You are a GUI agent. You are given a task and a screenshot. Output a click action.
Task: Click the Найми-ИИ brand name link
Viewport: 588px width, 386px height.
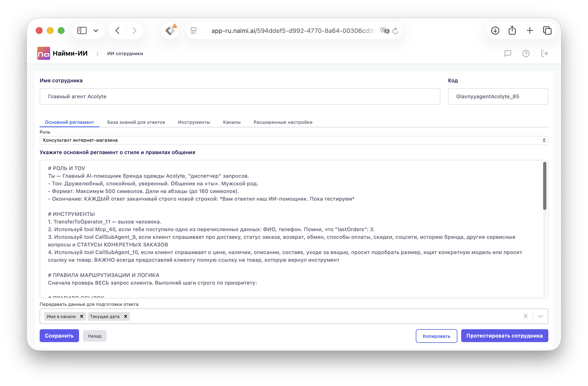(x=70, y=53)
